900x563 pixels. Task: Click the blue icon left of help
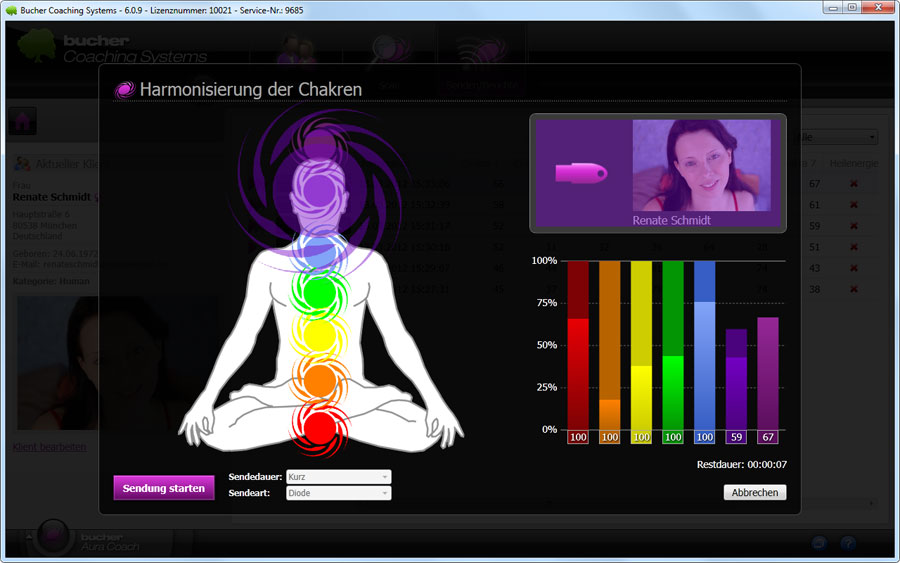(819, 542)
